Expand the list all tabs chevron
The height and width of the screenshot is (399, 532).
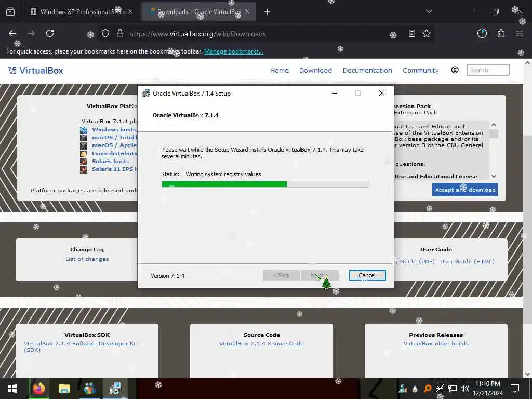tap(429, 11)
